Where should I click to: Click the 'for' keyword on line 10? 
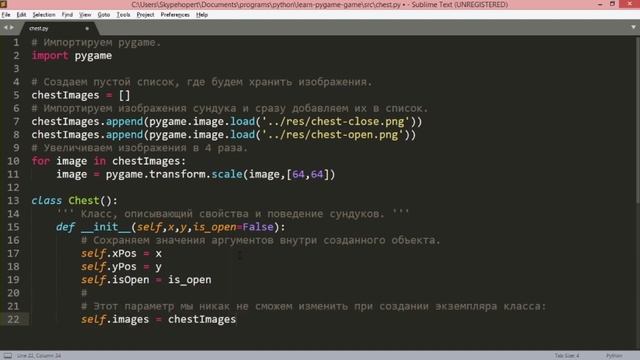pos(40,161)
